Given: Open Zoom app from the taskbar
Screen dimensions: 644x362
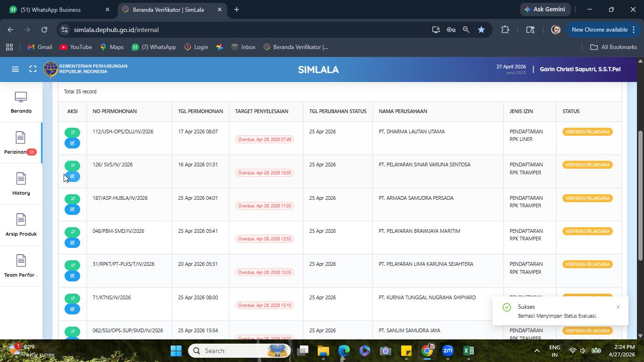Looking at the screenshot, I should click(x=448, y=351).
